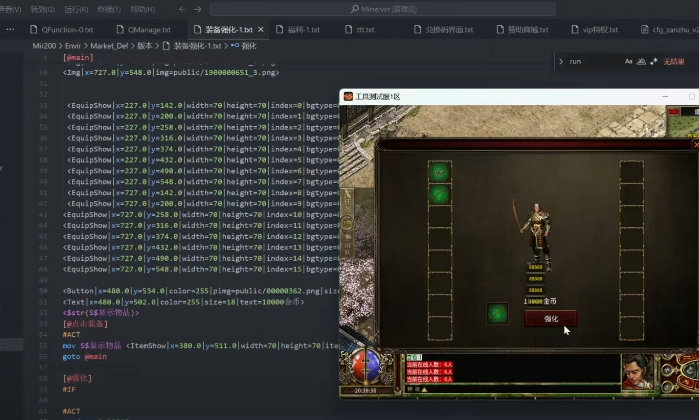
Task: Select the second green equipment icon slot
Action: click(439, 193)
